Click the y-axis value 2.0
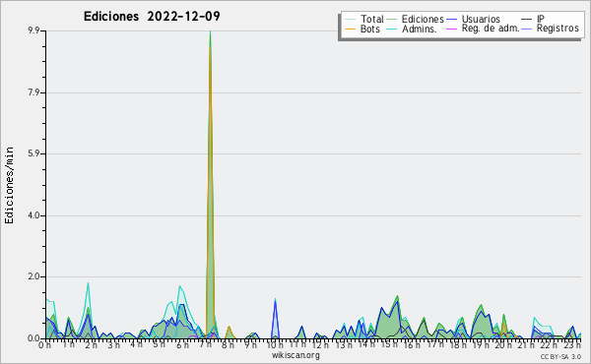Viewport: 591px width, 364px height. [33, 276]
